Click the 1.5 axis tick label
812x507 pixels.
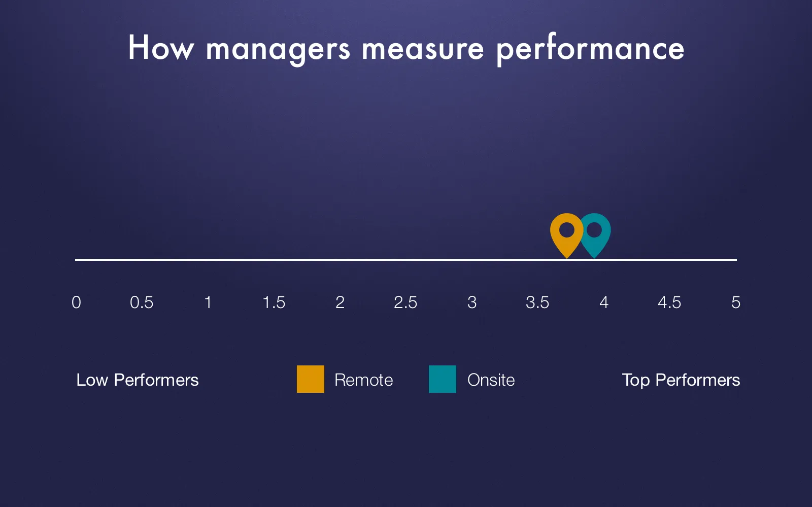point(274,302)
